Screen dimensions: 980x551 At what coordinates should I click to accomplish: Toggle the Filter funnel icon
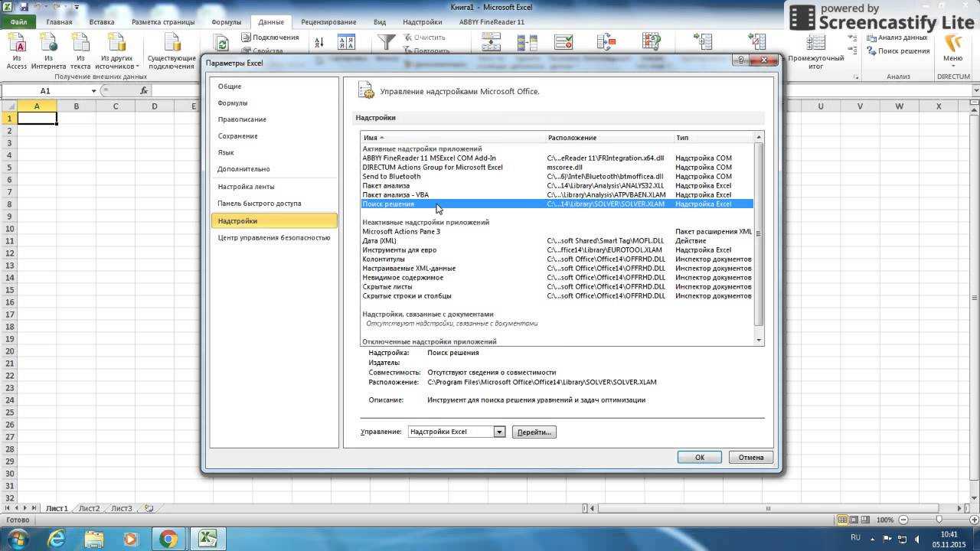(387, 43)
